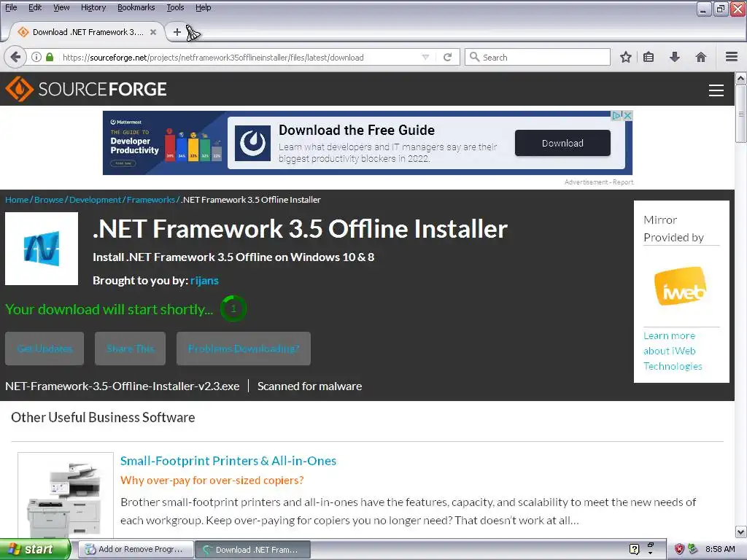The image size is (747, 560).
Task: Click Problems Downloading? button
Action: 244,349
